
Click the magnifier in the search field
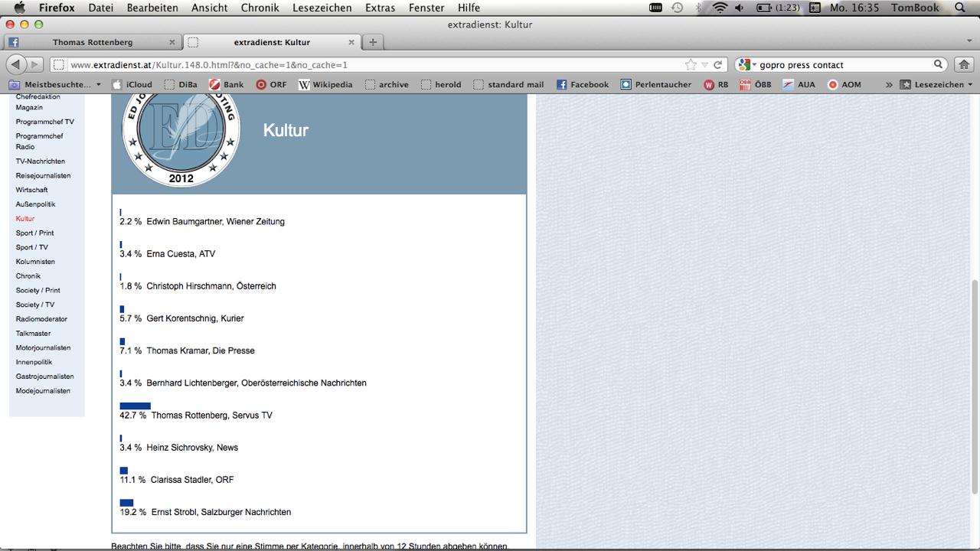[938, 65]
